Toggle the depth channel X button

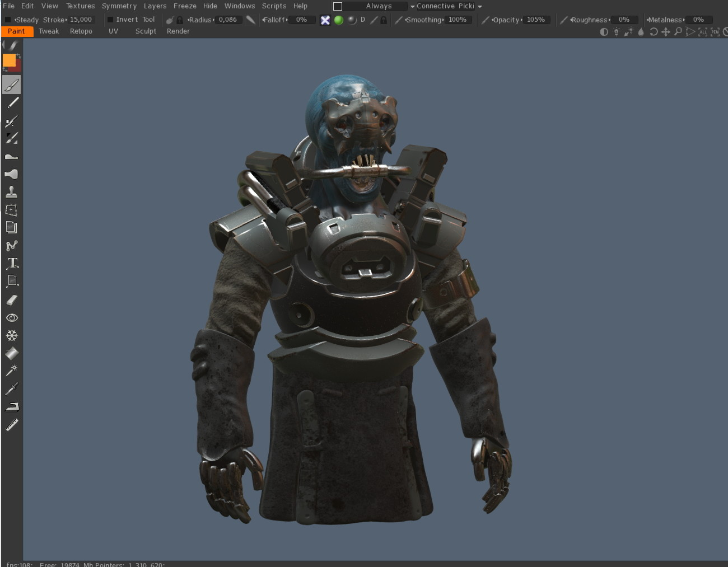tap(325, 20)
